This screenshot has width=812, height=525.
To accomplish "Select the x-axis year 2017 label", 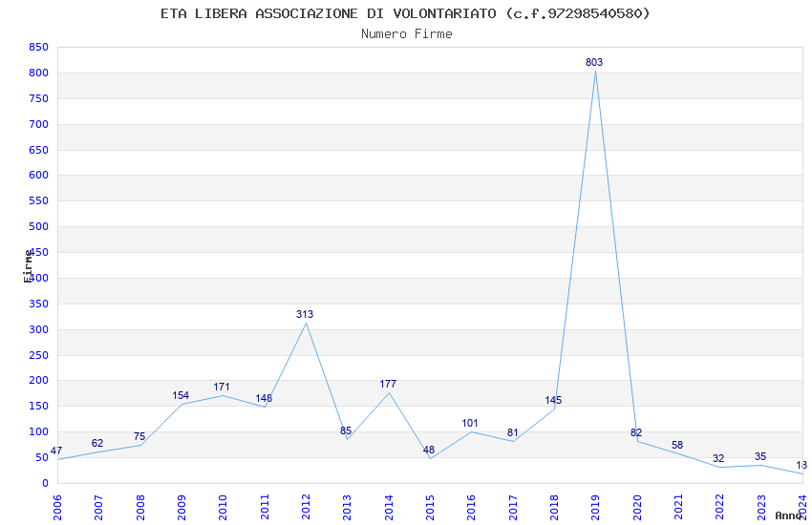I will 513,508.
